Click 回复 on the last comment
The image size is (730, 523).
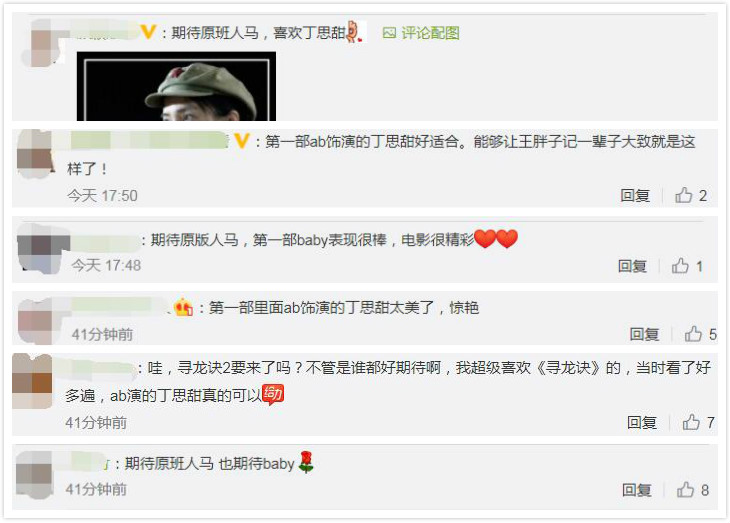click(x=636, y=490)
